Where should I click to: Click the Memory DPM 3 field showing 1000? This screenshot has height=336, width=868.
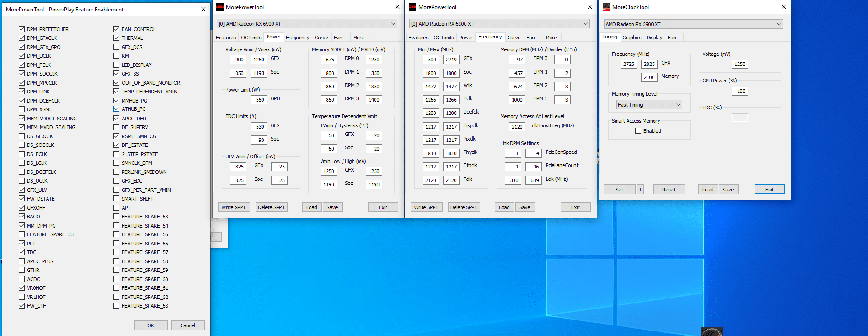pos(517,100)
